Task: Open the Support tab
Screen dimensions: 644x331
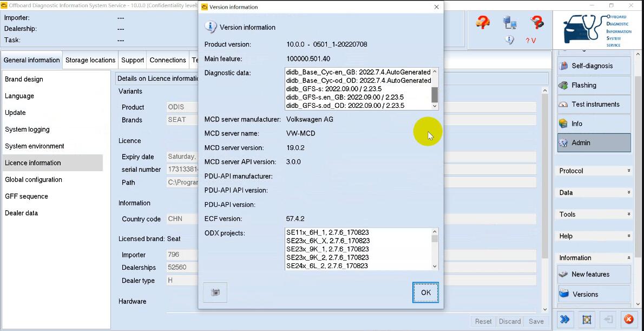Action: pyautogui.click(x=133, y=60)
